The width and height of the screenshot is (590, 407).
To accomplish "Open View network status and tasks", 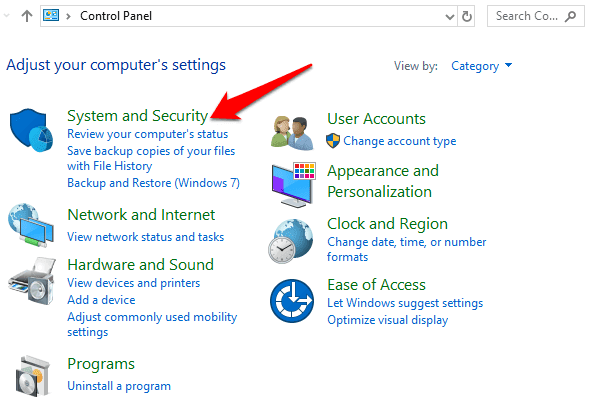I will click(146, 237).
